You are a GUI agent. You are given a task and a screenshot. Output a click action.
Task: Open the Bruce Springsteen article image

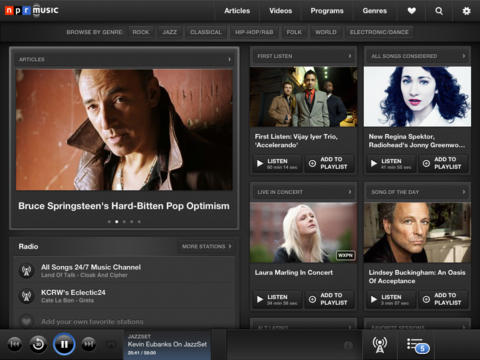124,130
